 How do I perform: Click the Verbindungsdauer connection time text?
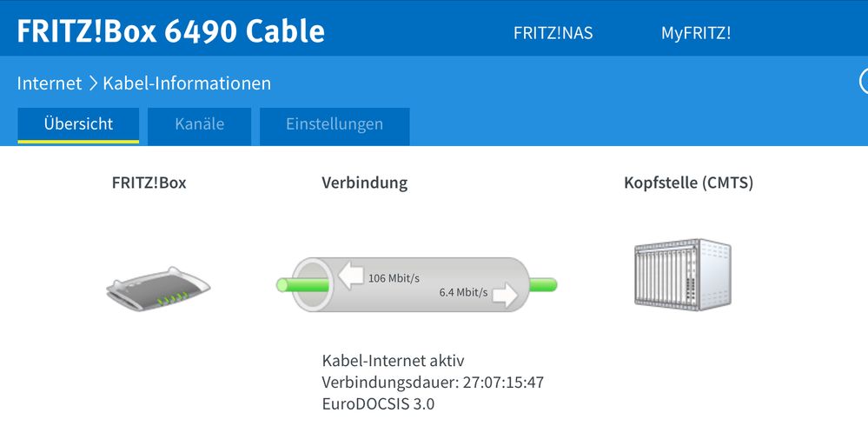pyautogui.click(x=433, y=382)
